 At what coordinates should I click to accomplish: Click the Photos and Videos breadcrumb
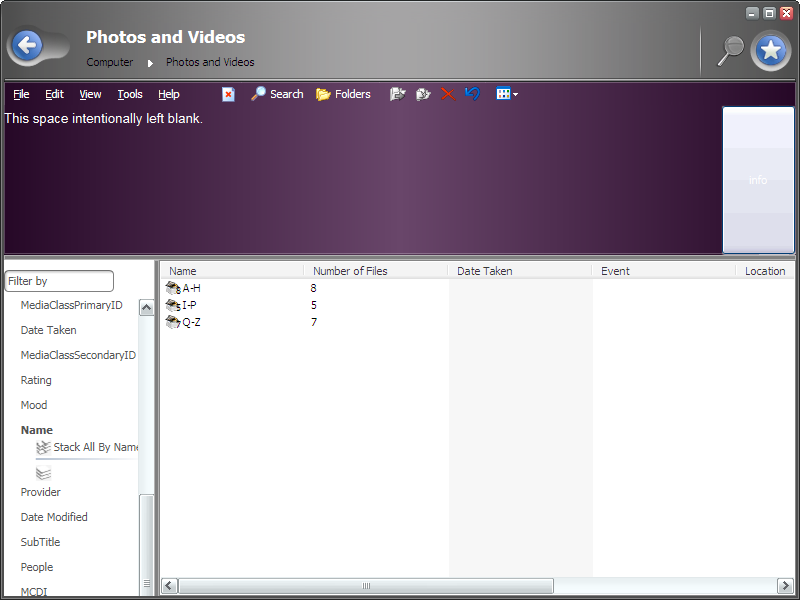click(x=210, y=62)
